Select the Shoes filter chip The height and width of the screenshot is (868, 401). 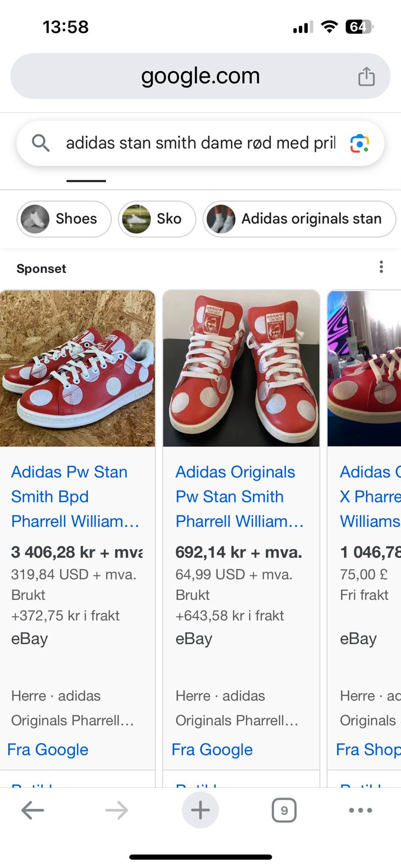click(x=64, y=219)
